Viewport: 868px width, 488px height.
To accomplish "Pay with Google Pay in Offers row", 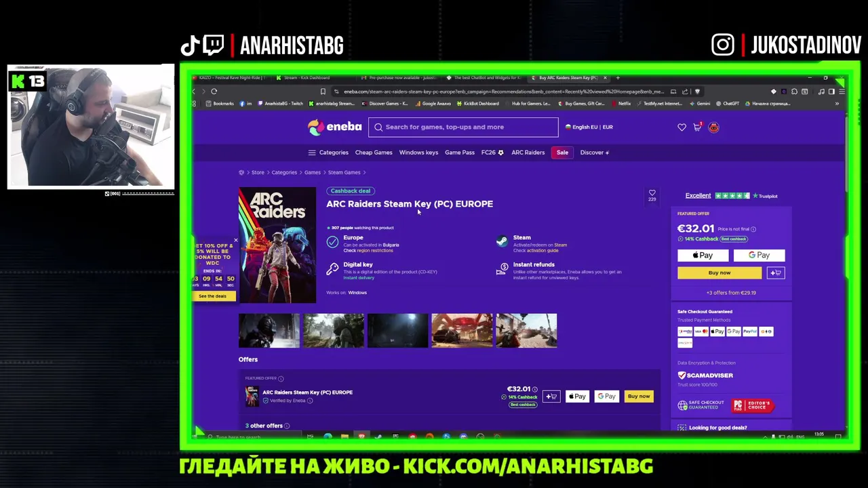I will pyautogui.click(x=607, y=396).
